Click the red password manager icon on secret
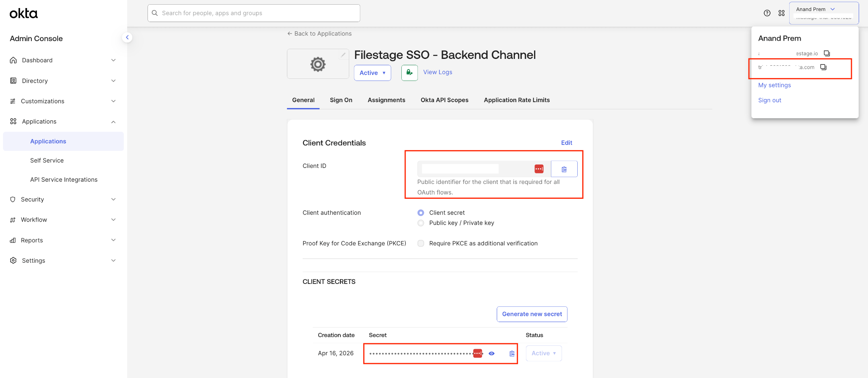Image resolution: width=868 pixels, height=378 pixels. [478, 353]
